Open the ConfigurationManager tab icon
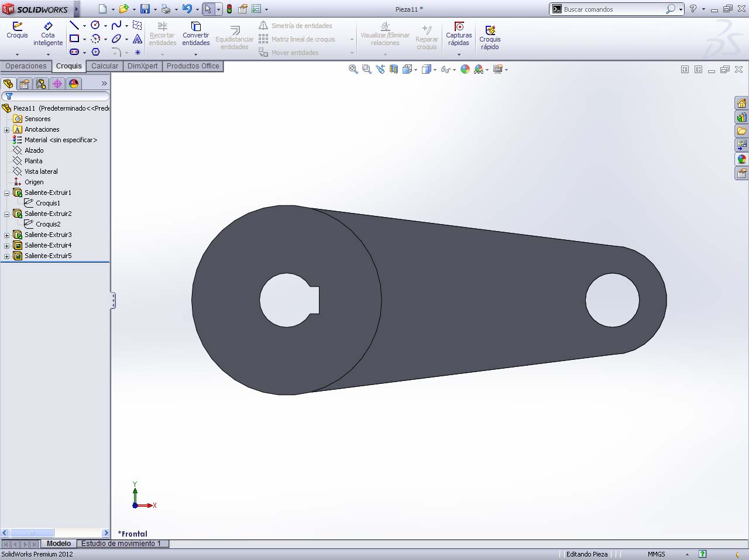Viewport: 749px width, 560px height. pos(41,84)
